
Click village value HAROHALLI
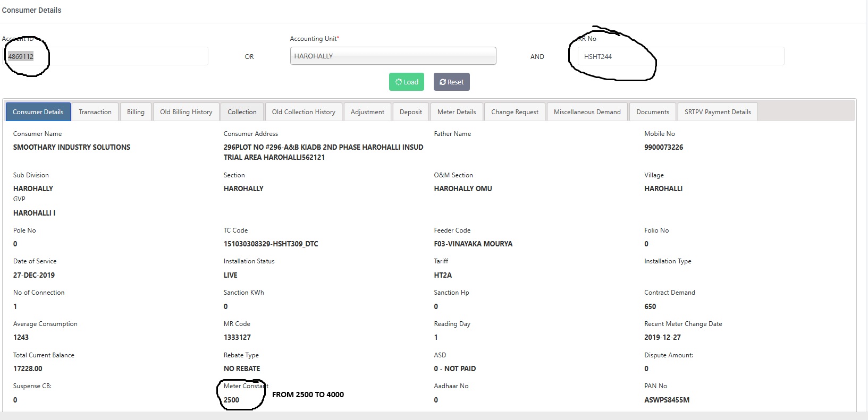click(x=663, y=188)
